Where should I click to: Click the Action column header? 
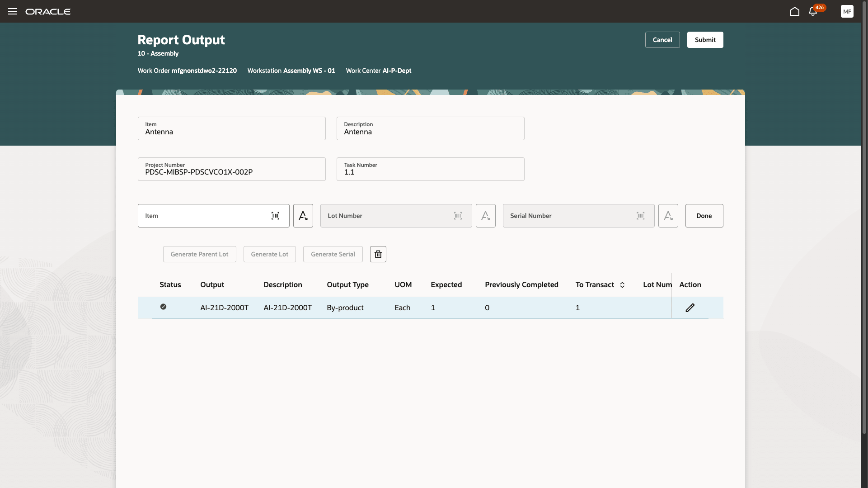[x=690, y=284]
